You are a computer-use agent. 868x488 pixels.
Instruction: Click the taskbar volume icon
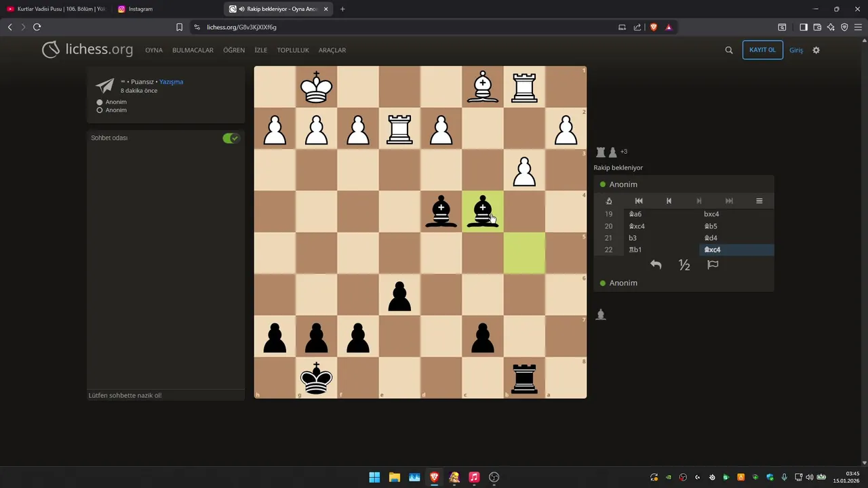click(x=809, y=477)
